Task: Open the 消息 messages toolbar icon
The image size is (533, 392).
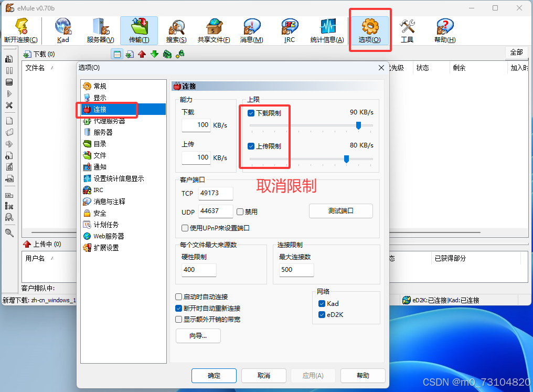Action: point(251,30)
